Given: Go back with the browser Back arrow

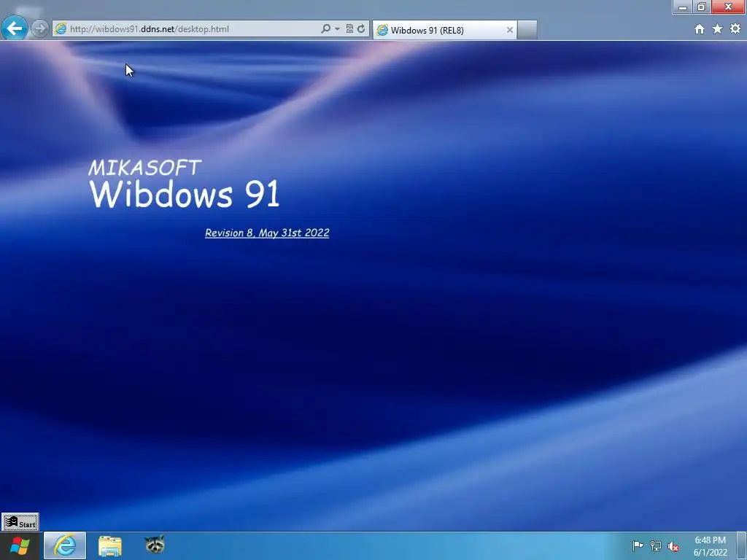Looking at the screenshot, I should click(14, 28).
